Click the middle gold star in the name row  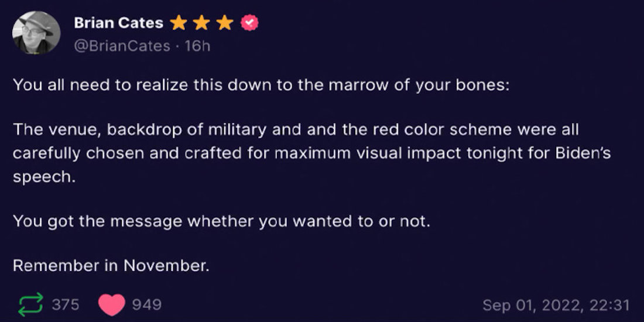(x=201, y=23)
